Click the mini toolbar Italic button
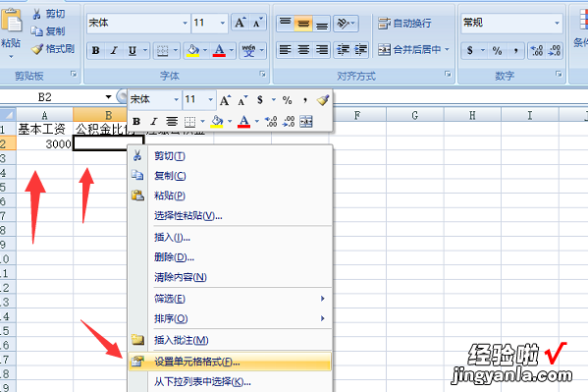The image size is (588, 392). (x=154, y=121)
